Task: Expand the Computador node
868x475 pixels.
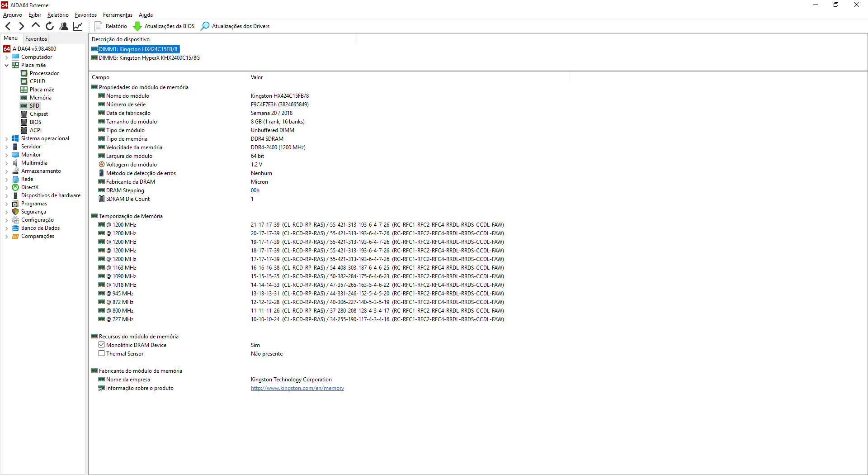Action: coord(6,57)
